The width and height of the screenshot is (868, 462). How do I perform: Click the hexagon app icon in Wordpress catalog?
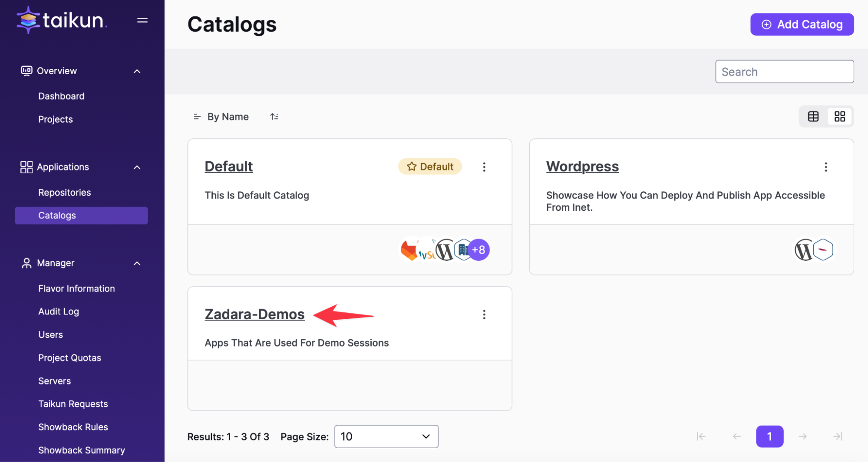(823, 250)
